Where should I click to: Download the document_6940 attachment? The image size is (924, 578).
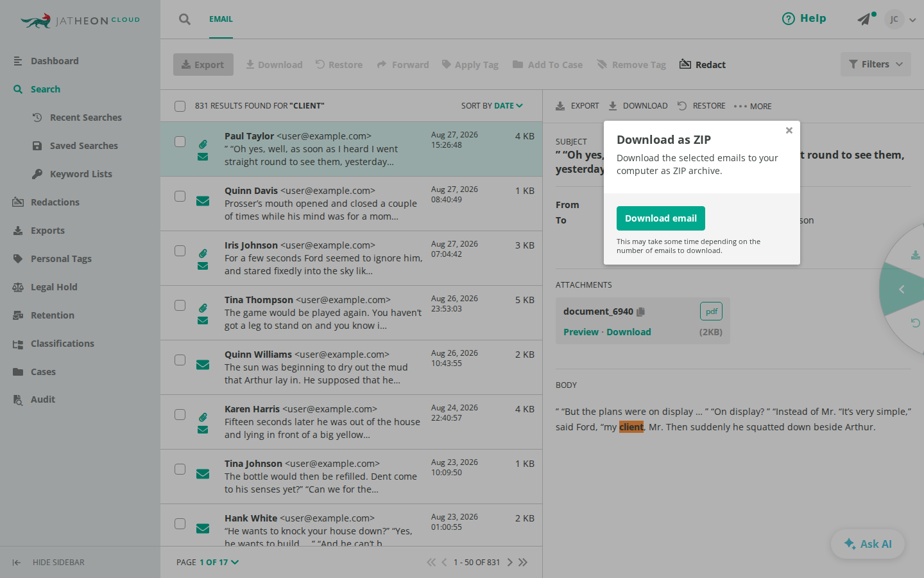pyautogui.click(x=629, y=332)
